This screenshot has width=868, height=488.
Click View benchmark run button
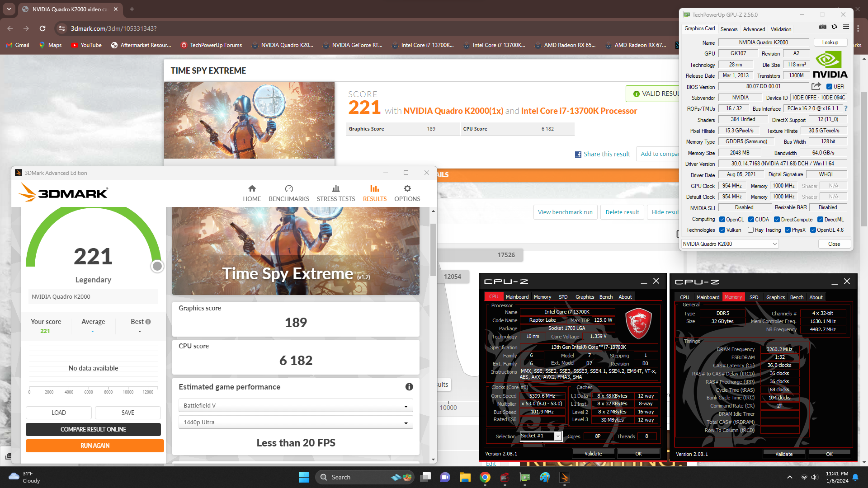tap(565, 212)
